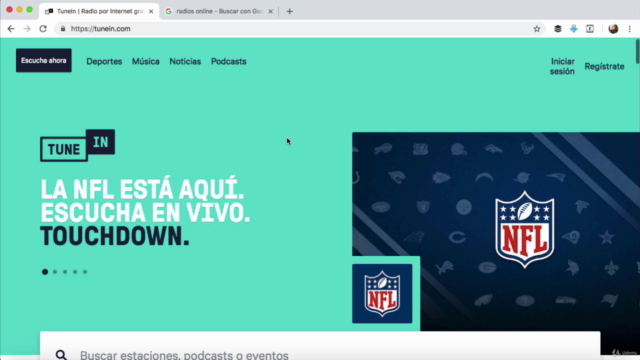Open the Noticias section
Viewport: 640px width, 360px height.
pyautogui.click(x=185, y=61)
